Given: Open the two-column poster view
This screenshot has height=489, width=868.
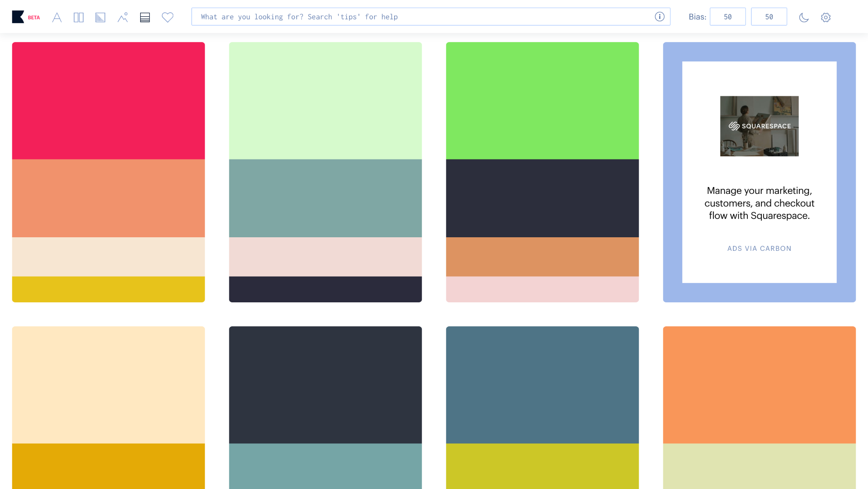Looking at the screenshot, I should (79, 18).
